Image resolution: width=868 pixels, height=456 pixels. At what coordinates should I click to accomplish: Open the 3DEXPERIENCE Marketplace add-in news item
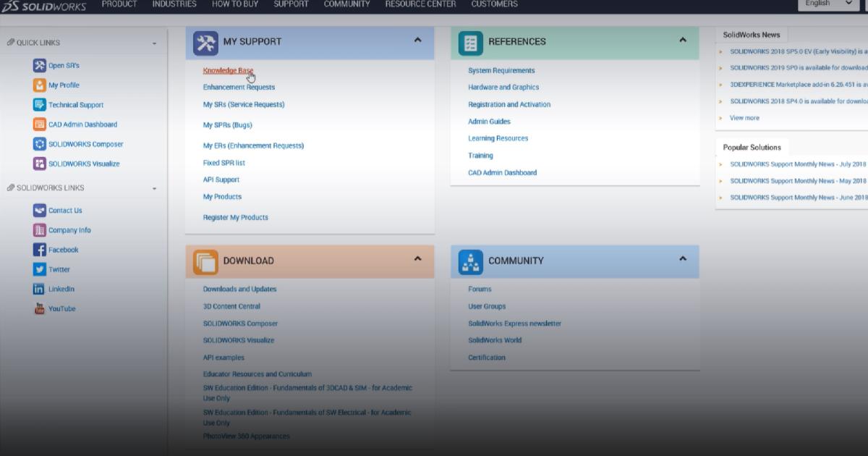pos(799,85)
